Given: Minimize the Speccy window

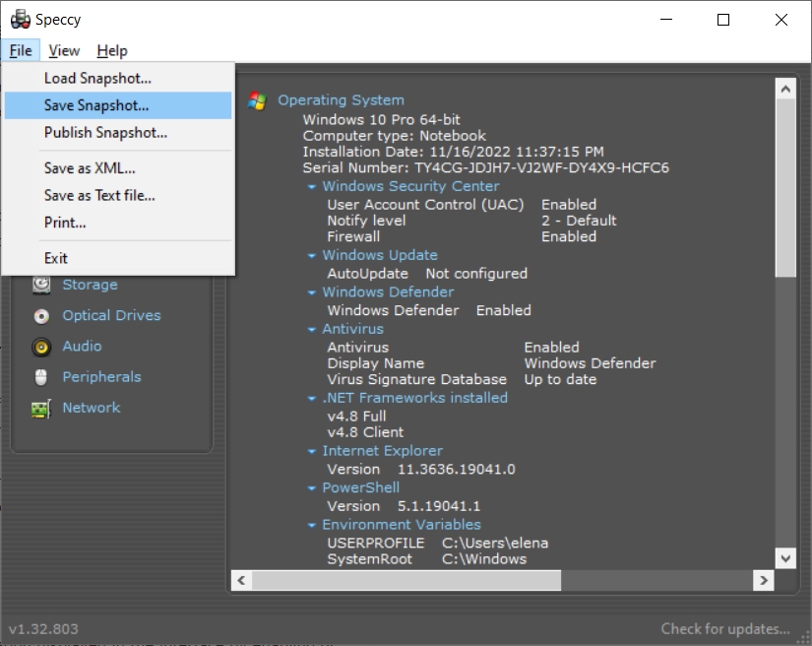Looking at the screenshot, I should (666, 20).
